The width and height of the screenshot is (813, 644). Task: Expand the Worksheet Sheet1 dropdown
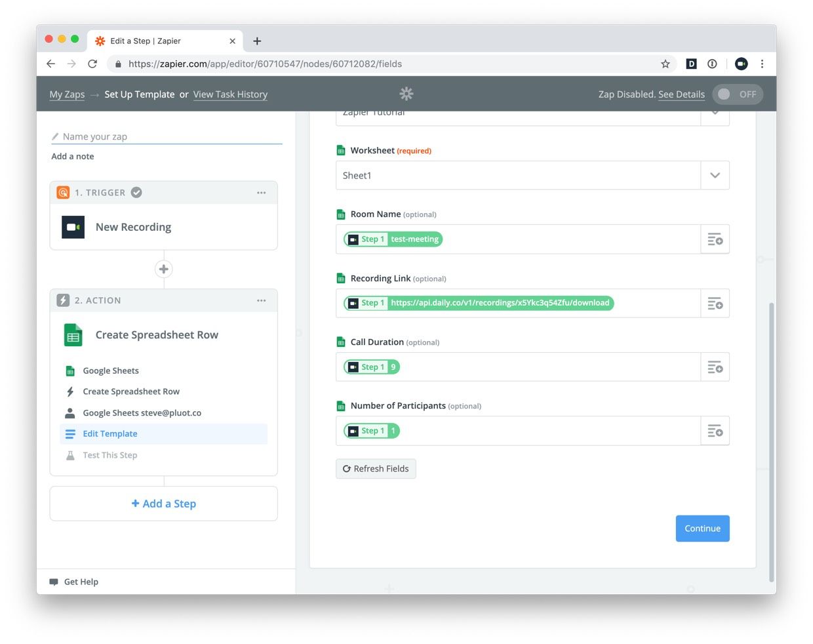point(715,175)
